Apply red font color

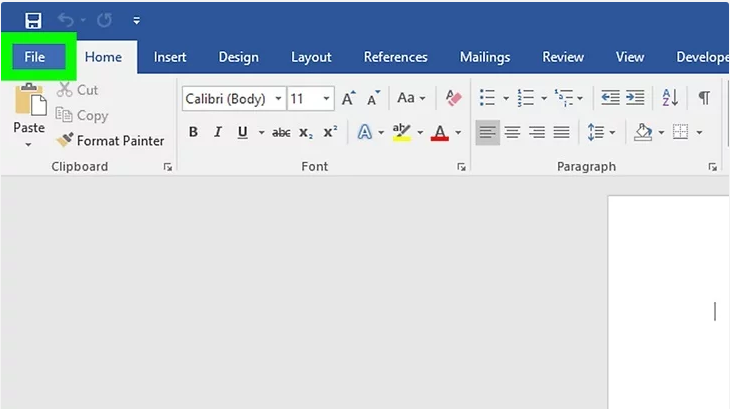click(439, 133)
